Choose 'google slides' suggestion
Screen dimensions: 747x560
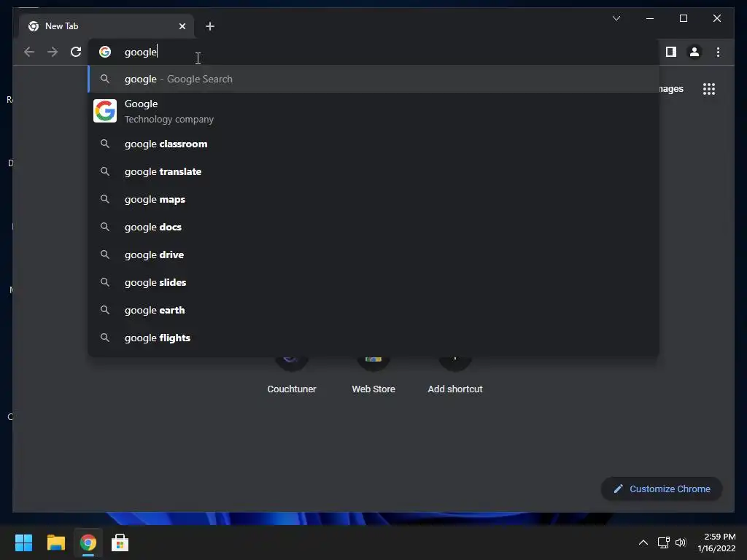pyautogui.click(x=373, y=282)
